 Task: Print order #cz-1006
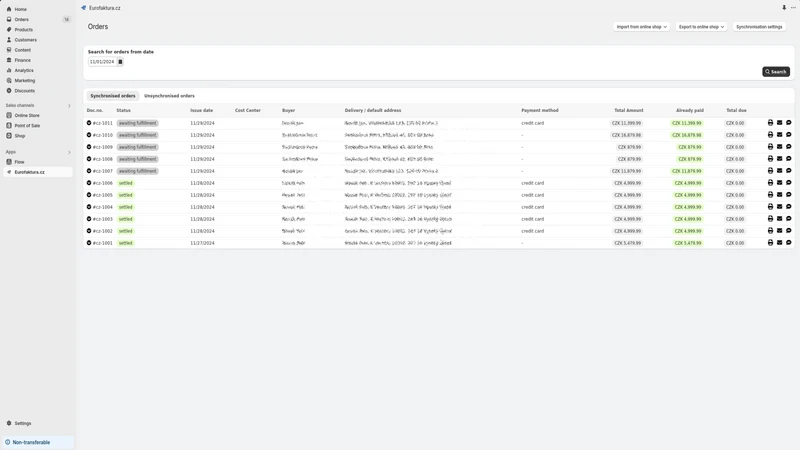pos(770,183)
